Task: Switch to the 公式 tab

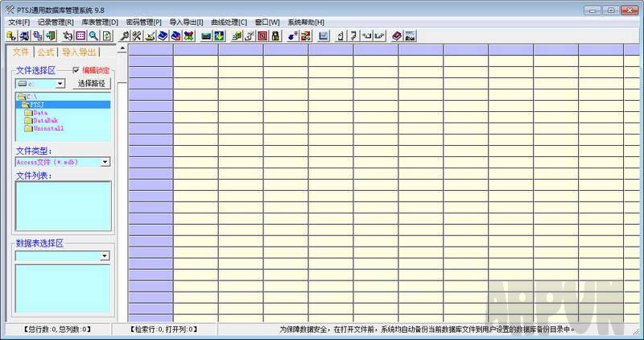Action: point(45,52)
